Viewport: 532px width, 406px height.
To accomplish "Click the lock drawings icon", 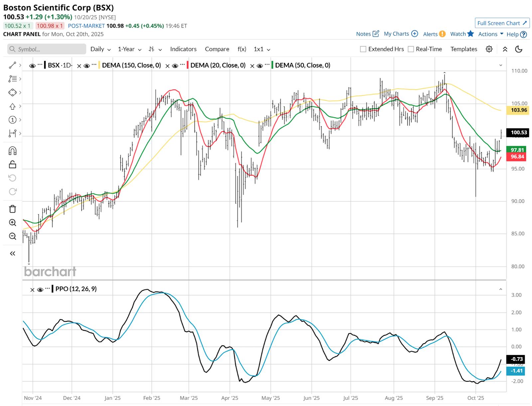I will (12, 164).
